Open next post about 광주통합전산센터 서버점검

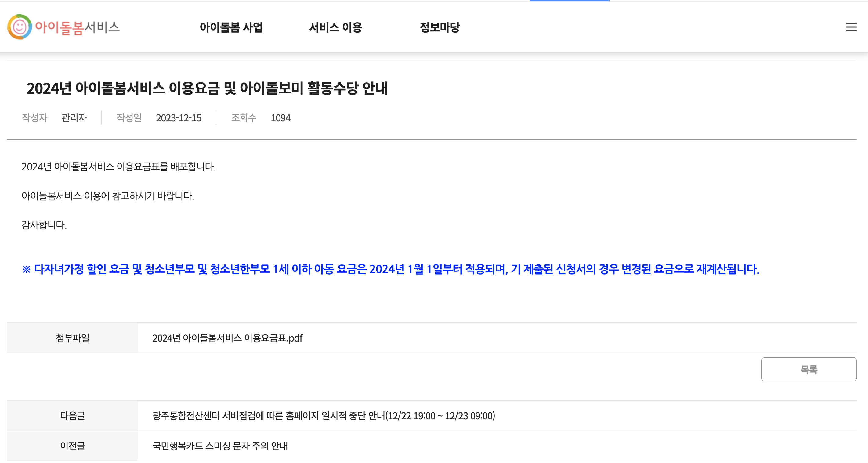[x=324, y=415]
